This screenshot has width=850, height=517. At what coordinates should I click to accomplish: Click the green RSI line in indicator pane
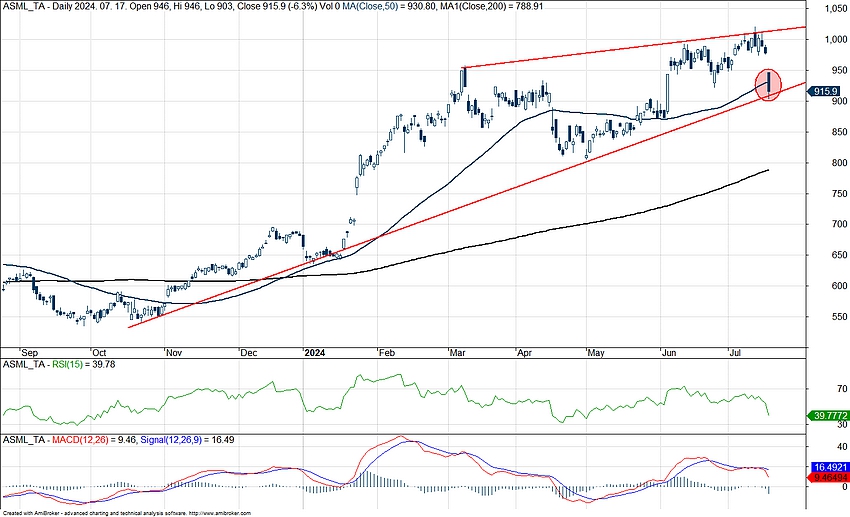[400, 386]
